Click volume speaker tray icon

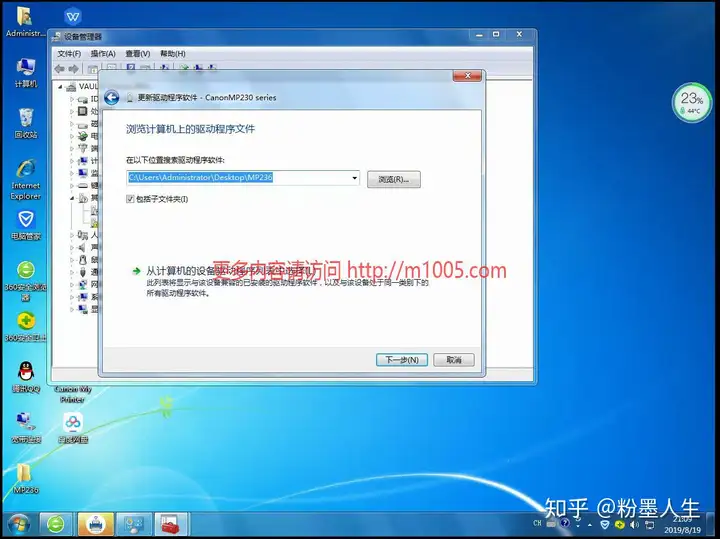pyautogui.click(x=635, y=524)
